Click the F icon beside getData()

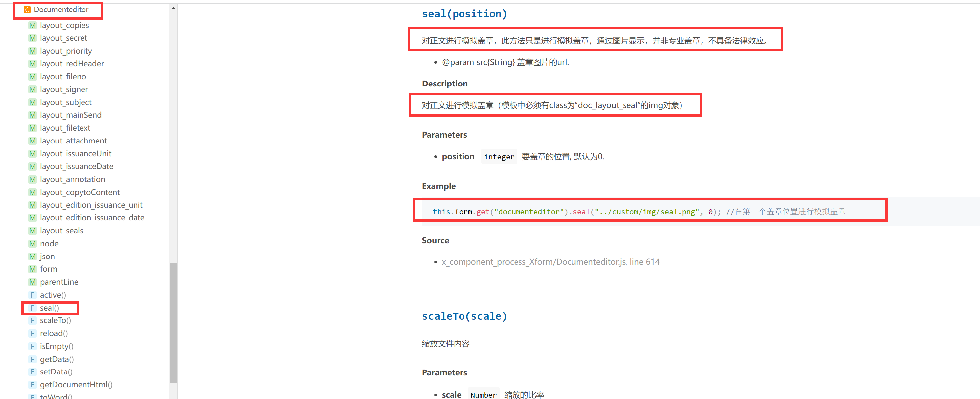pos(33,359)
